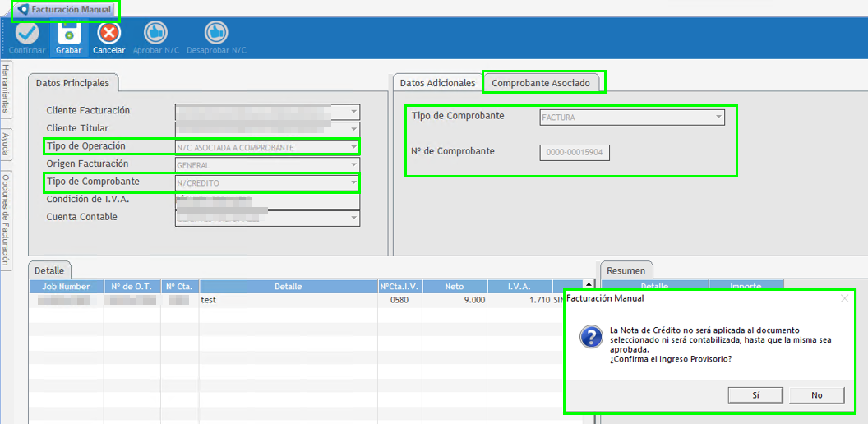Screen dimensions: 868x424
Task: Switch to the Facturación Manual window tab
Action: tap(66, 10)
